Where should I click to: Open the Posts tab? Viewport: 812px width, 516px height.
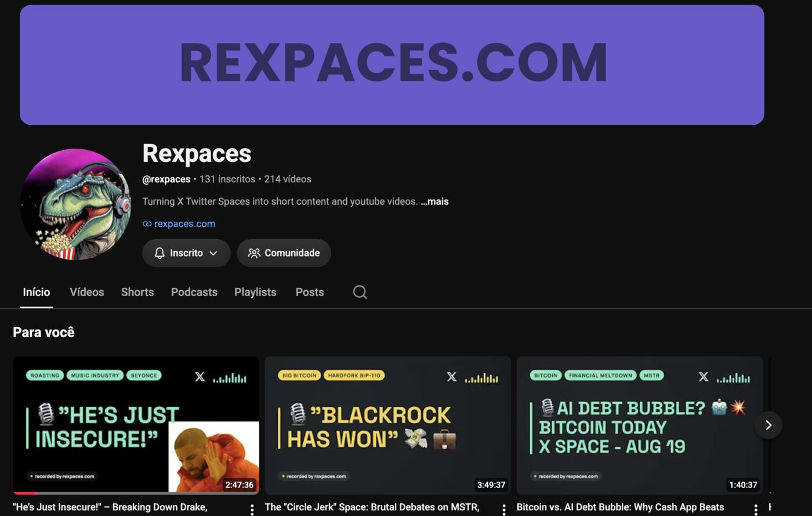(x=310, y=292)
